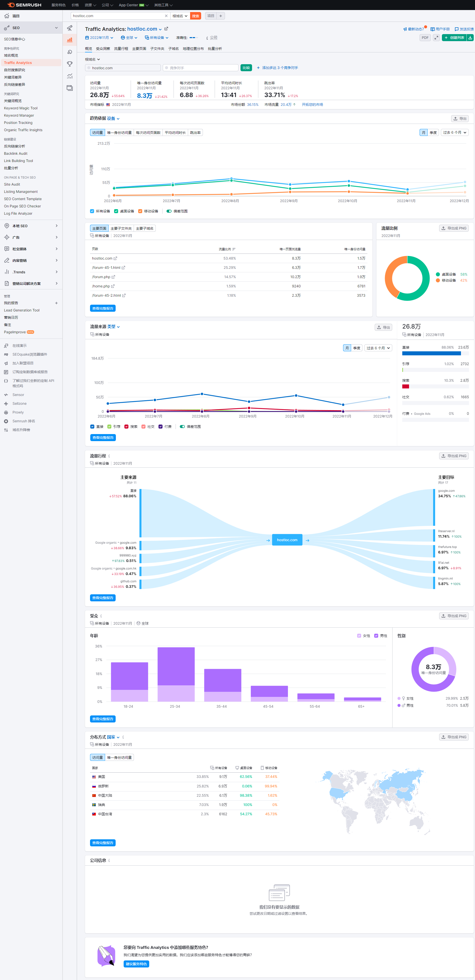The width and height of the screenshot is (475, 980).
Task: Click the expand fullscreen icon next to PDF
Action: [x=436, y=38]
